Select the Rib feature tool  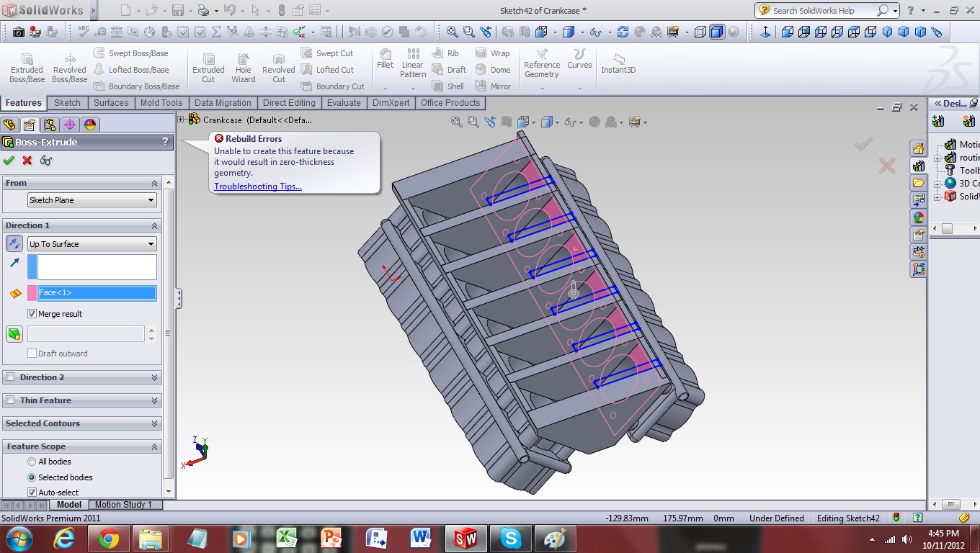click(x=445, y=53)
